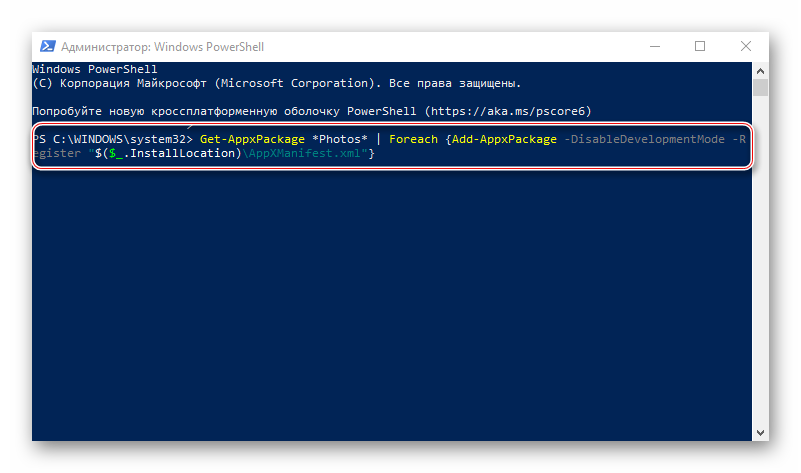Click the PS C:\WINDOWS\system32> prompt
Viewport: 801px width, 473px height.
tap(112, 139)
